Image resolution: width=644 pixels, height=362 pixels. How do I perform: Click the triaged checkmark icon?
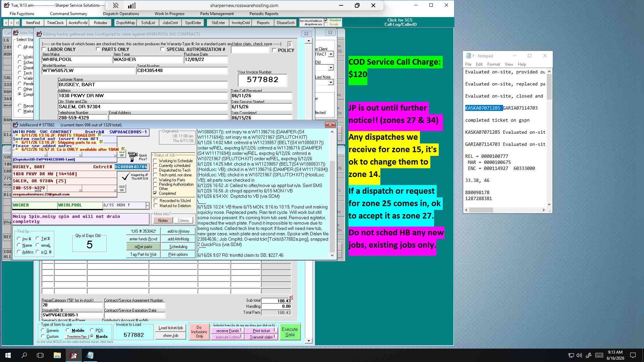coord(125,176)
